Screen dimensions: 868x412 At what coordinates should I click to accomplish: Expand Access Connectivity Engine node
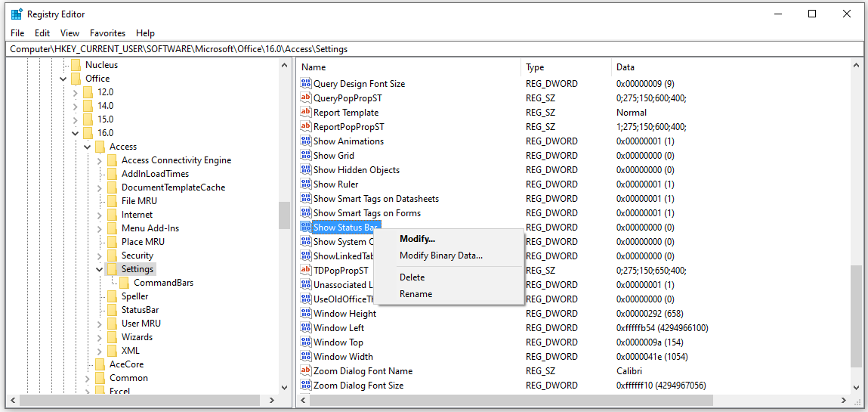(x=100, y=160)
